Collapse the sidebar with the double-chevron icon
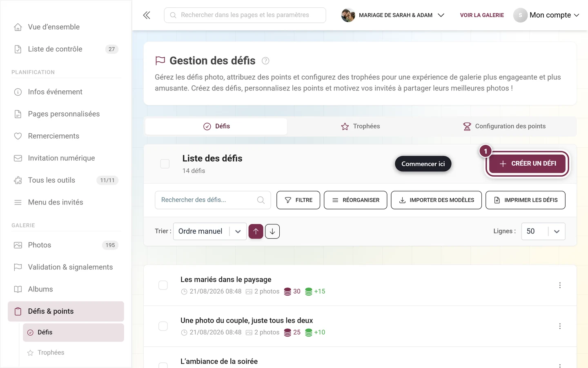This screenshot has width=588, height=368. (147, 15)
